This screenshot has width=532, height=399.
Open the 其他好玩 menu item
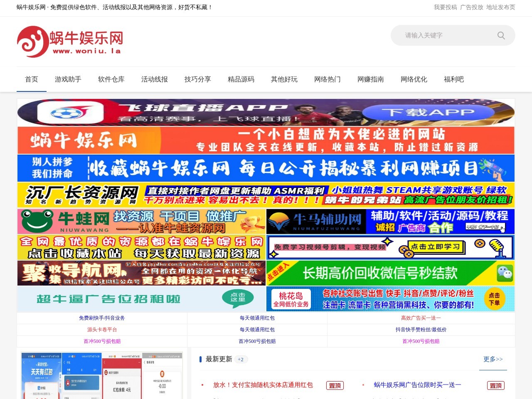tap(284, 79)
